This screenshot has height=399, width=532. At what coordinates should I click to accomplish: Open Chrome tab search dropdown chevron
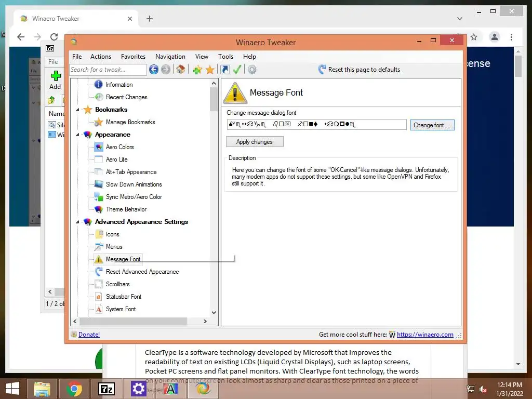460,19
